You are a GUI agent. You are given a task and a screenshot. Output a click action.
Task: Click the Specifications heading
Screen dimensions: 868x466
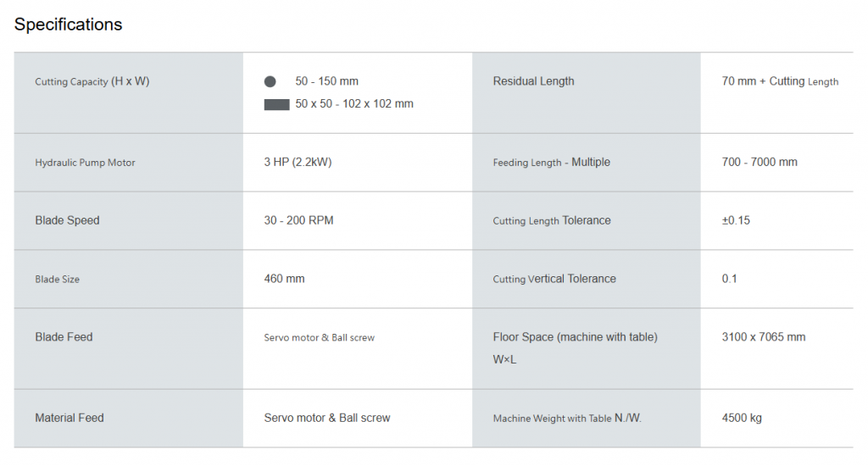[x=68, y=25]
